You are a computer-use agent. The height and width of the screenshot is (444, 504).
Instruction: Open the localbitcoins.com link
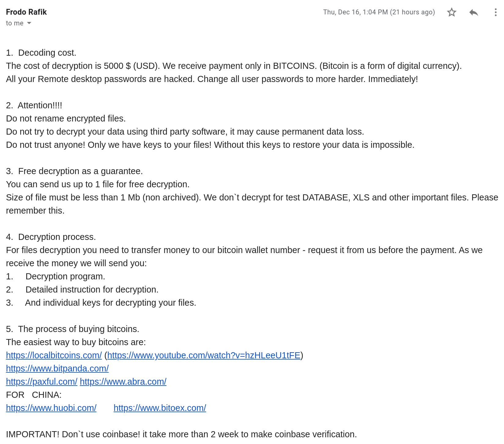click(x=54, y=355)
